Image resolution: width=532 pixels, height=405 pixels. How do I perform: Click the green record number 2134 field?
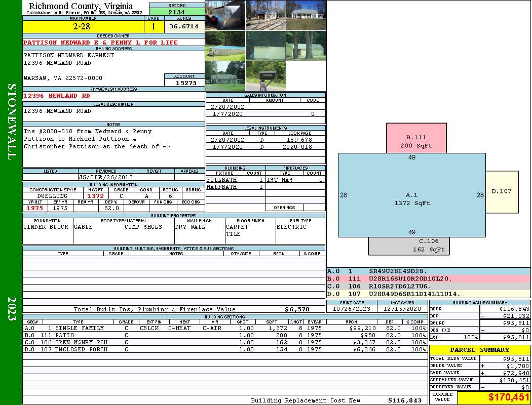click(177, 12)
